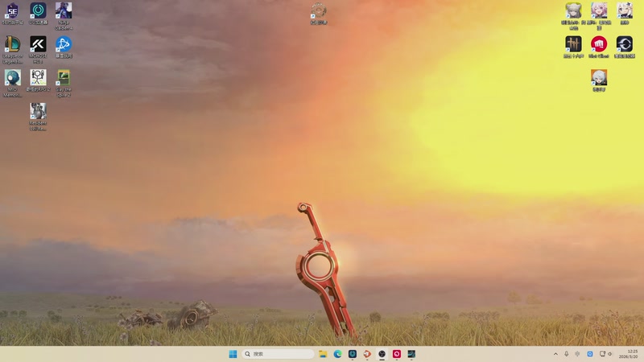This screenshot has height=362, width=644.
Task: Click the taskbar search box
Action: click(278, 354)
